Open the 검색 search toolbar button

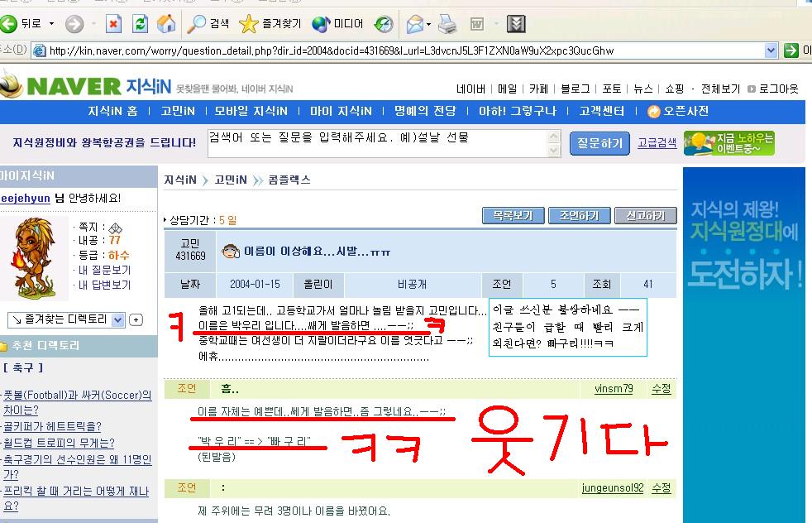208,23
